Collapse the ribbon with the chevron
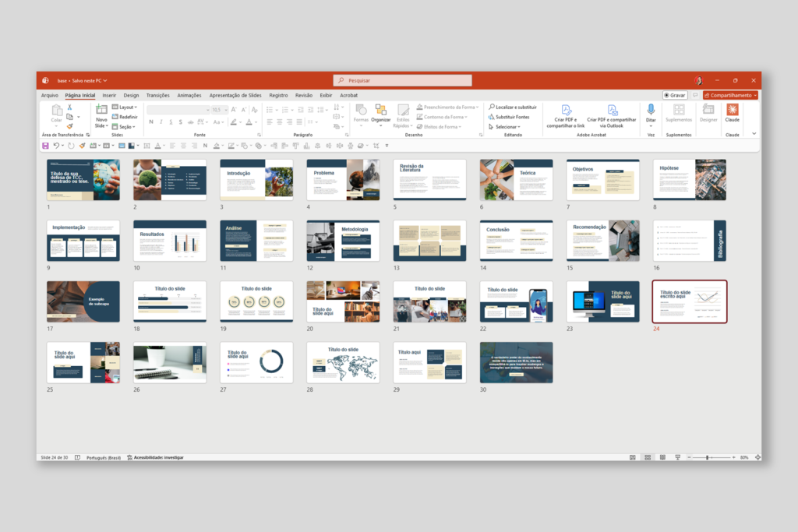 pos(754,134)
